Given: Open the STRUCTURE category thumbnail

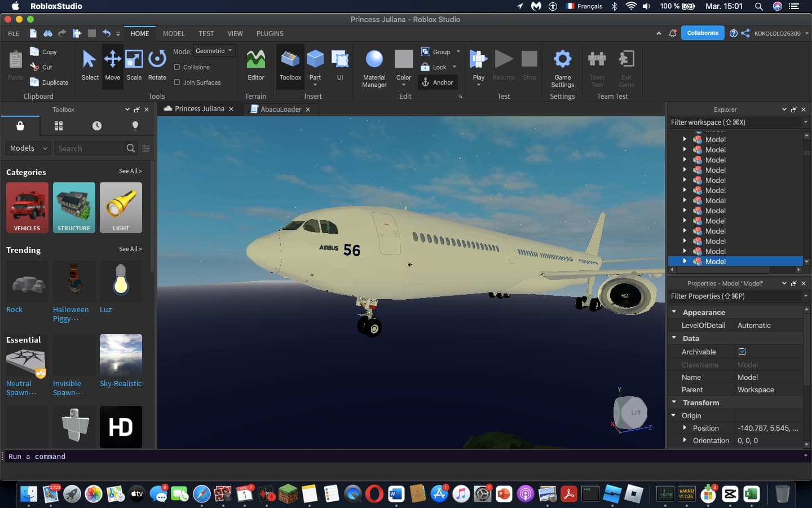Looking at the screenshot, I should (74, 208).
